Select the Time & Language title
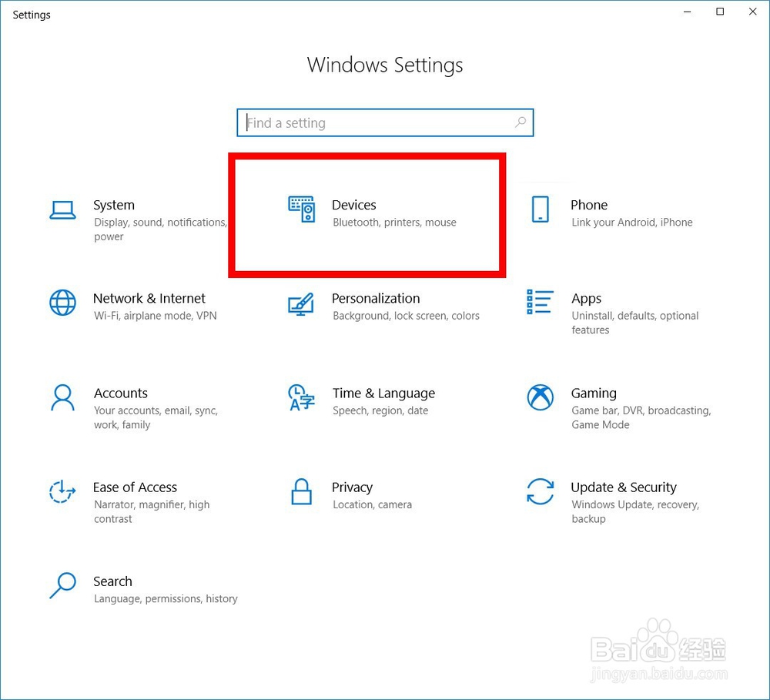This screenshot has width=770, height=700. pos(383,393)
